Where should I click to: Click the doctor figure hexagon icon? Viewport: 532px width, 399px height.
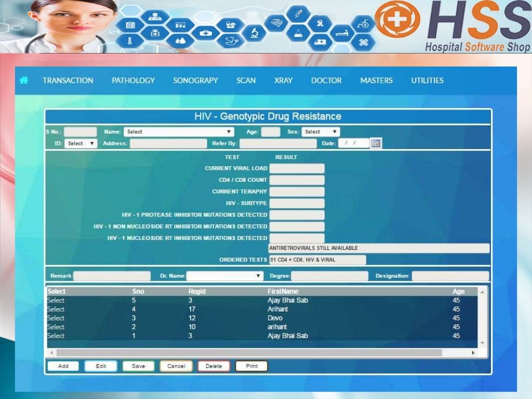[155, 16]
